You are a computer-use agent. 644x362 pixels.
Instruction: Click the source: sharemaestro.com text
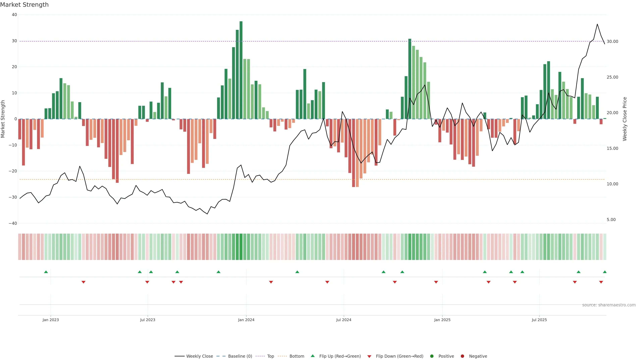point(609,305)
